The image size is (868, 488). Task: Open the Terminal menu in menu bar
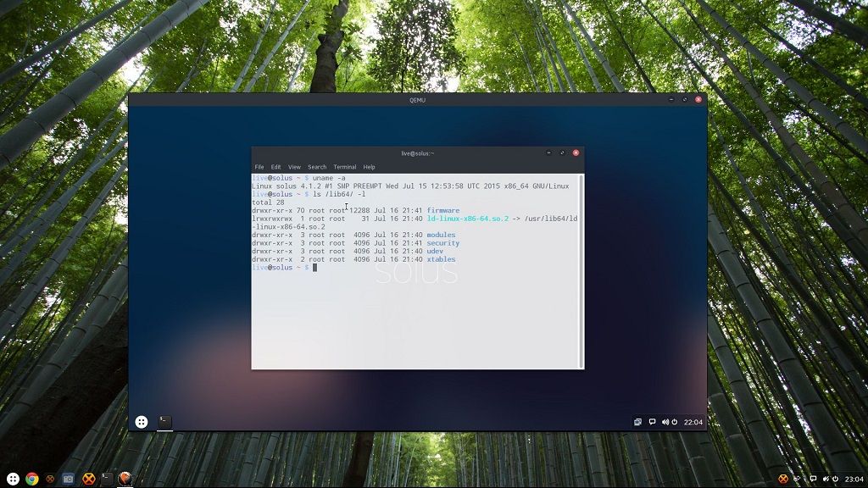pyautogui.click(x=344, y=167)
